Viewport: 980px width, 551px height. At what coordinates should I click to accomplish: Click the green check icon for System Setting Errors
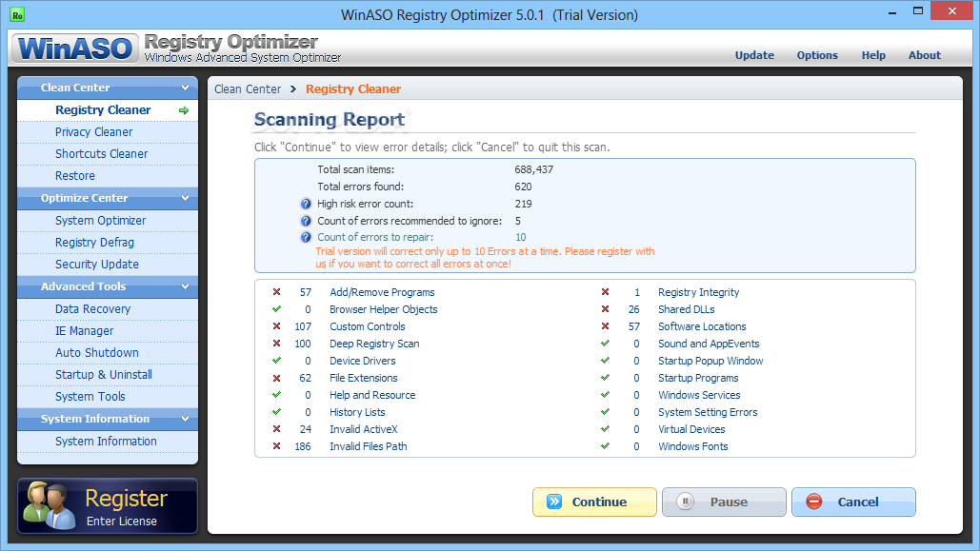click(x=605, y=412)
